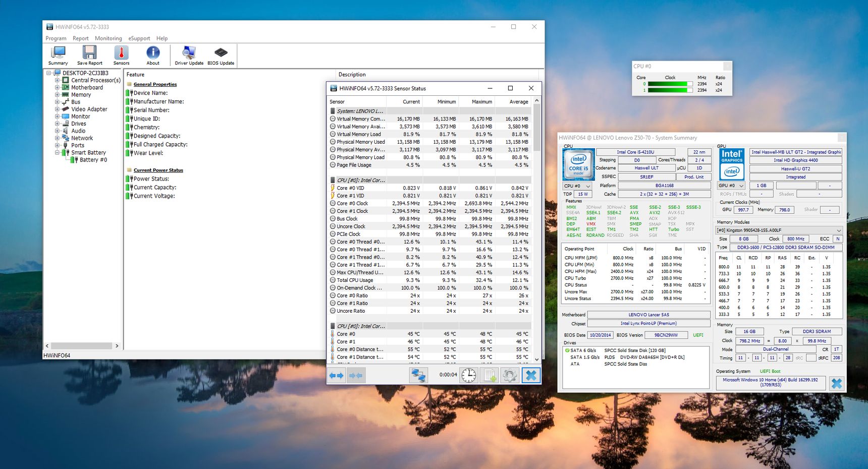Image resolution: width=868 pixels, height=469 pixels.
Task: Open the Summary toolbar button
Action: [x=58, y=55]
